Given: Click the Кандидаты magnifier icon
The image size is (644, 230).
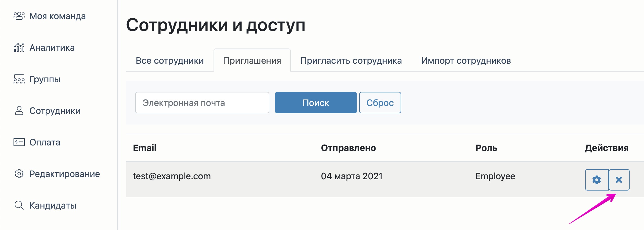Looking at the screenshot, I should click(19, 205).
